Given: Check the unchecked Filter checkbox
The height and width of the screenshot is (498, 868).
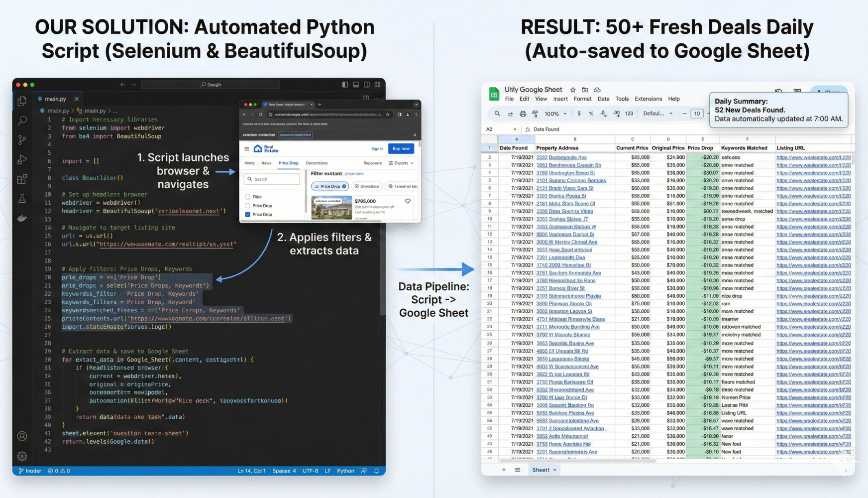Looking at the screenshot, I should tap(247, 197).
